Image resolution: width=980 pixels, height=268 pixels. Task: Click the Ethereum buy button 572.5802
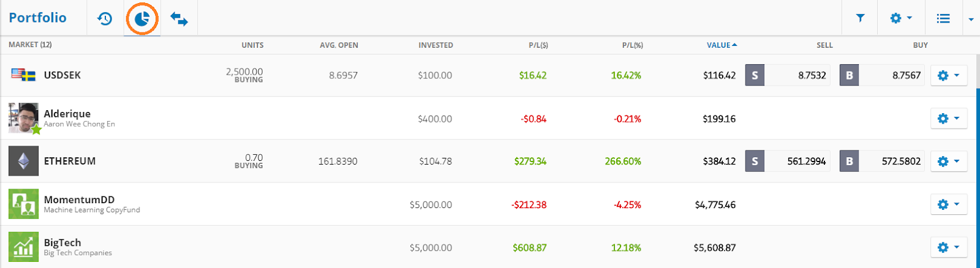tap(882, 161)
